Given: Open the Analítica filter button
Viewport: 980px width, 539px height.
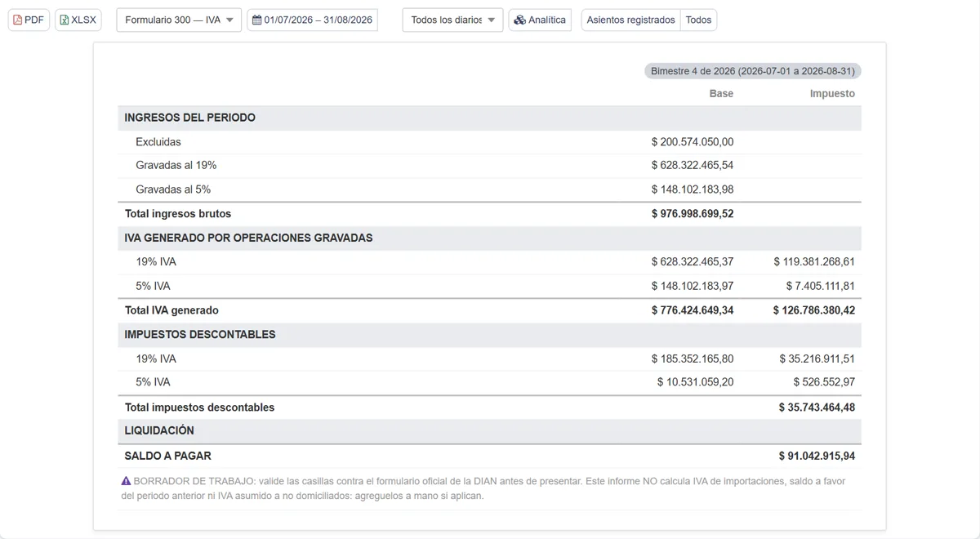Looking at the screenshot, I should click(x=540, y=20).
